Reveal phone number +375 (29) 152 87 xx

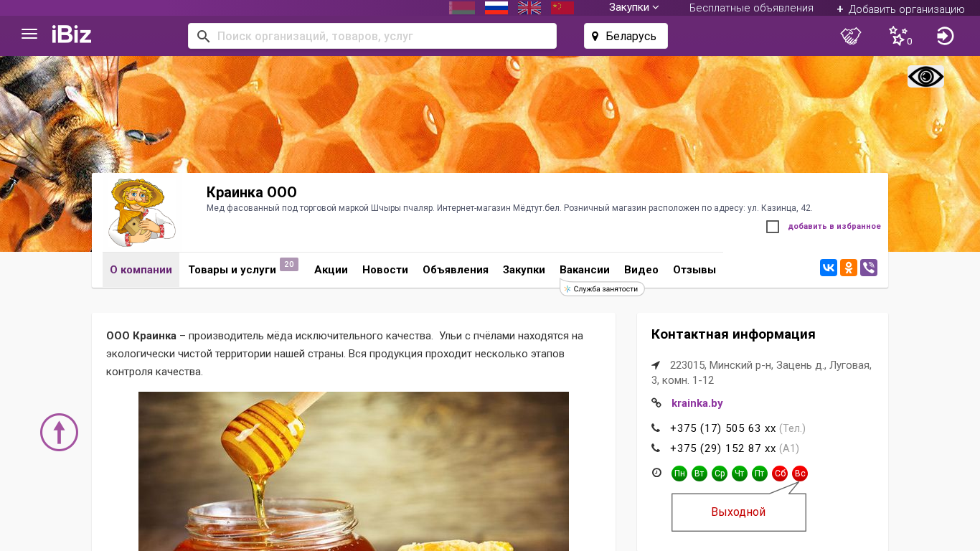pyautogui.click(x=723, y=448)
